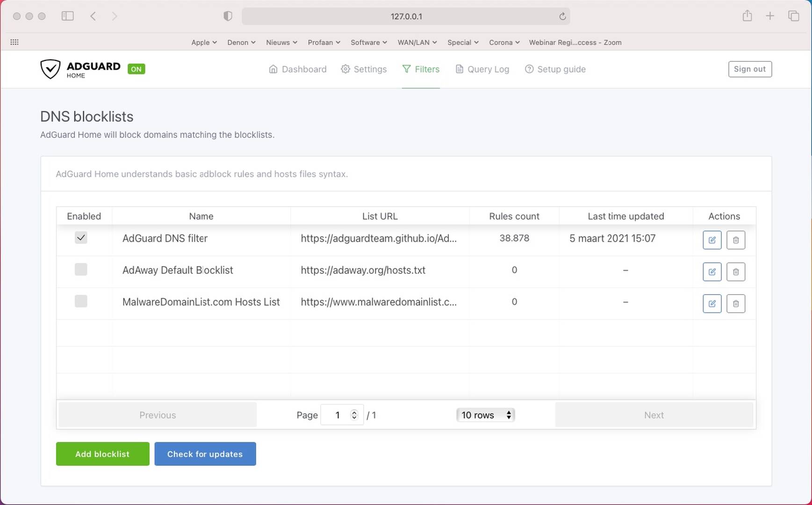Image resolution: width=812 pixels, height=505 pixels.
Task: Click the www.malwaredomainlist.c... URL
Action: point(379,302)
